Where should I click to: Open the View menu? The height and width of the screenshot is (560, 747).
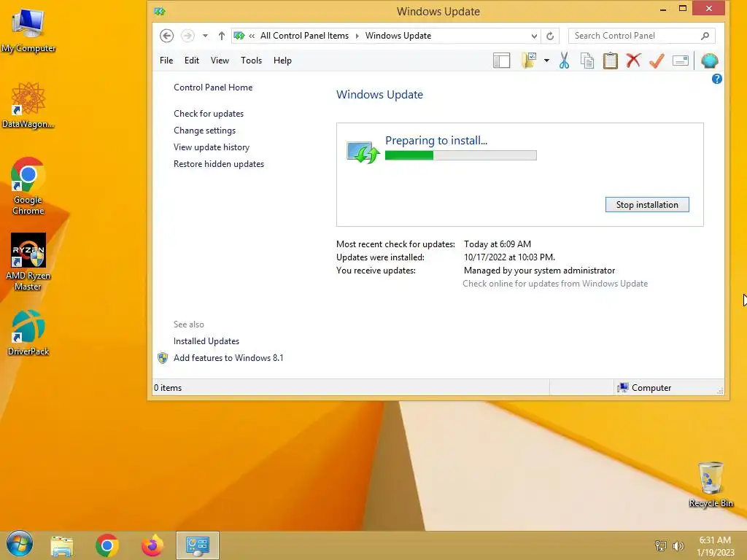[x=220, y=61]
